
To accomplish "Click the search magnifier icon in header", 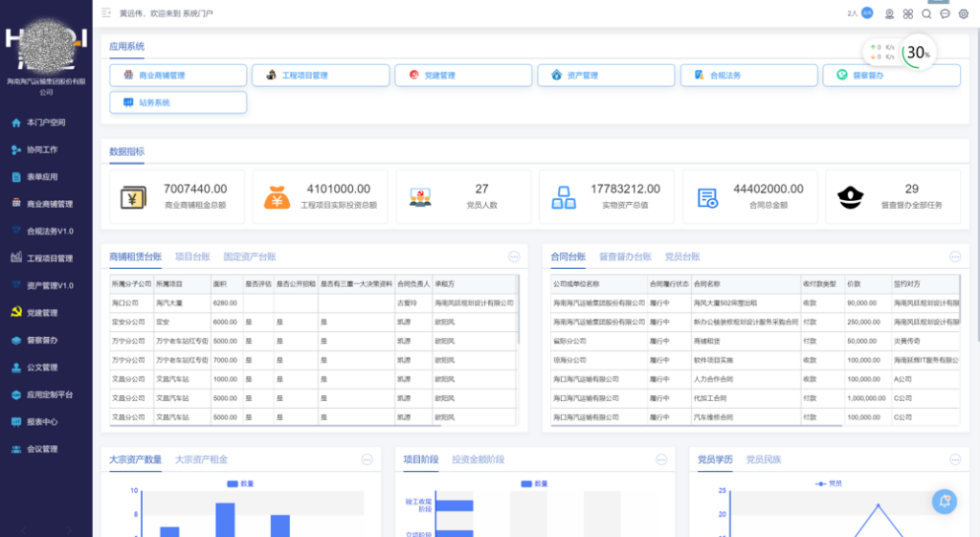I will 926,13.
